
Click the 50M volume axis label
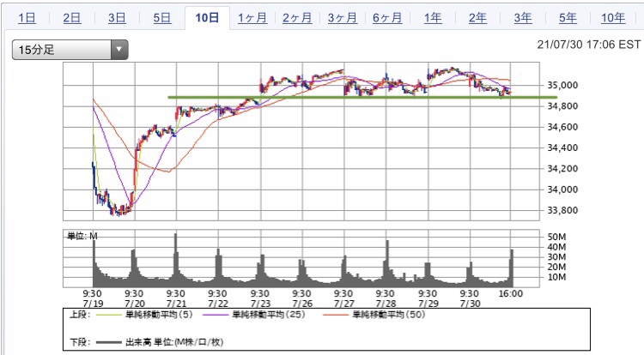(x=556, y=237)
